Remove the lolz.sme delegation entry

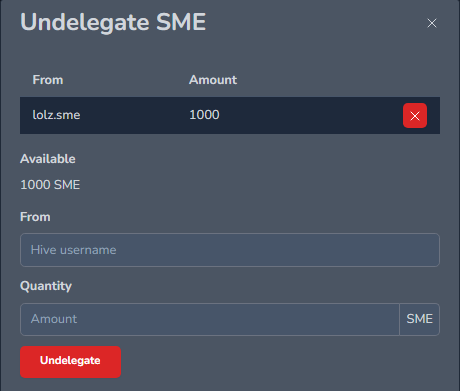coord(415,116)
